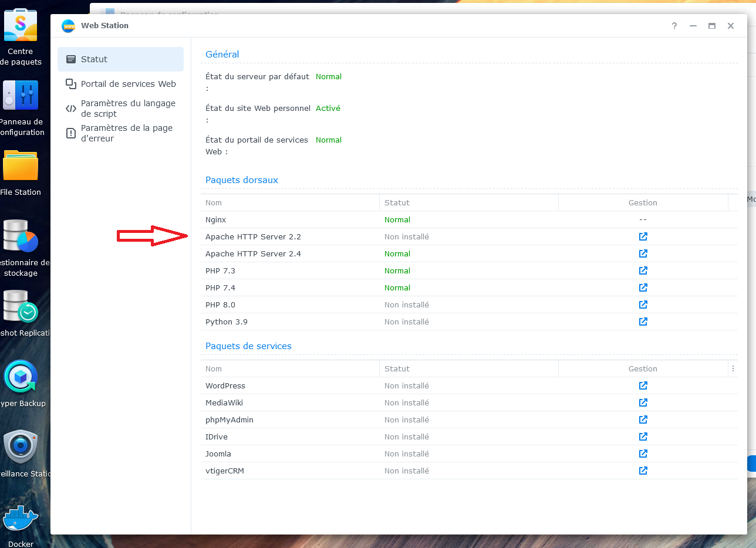Screen dimensions: 756x548
Task: Select the MediaWiki service name
Action: (x=224, y=402)
